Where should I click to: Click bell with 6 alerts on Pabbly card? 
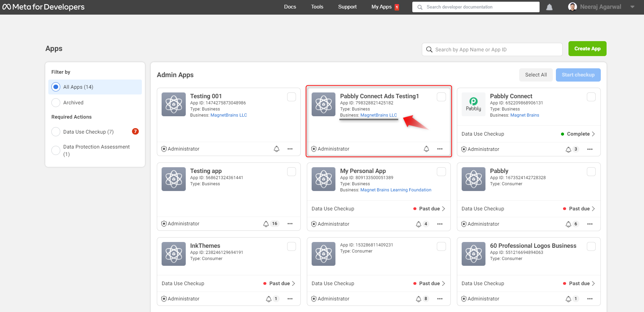coord(568,224)
